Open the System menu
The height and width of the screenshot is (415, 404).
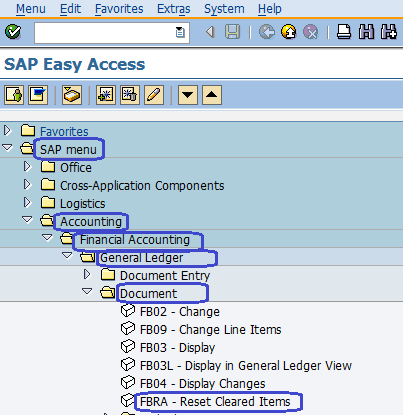[x=224, y=9]
